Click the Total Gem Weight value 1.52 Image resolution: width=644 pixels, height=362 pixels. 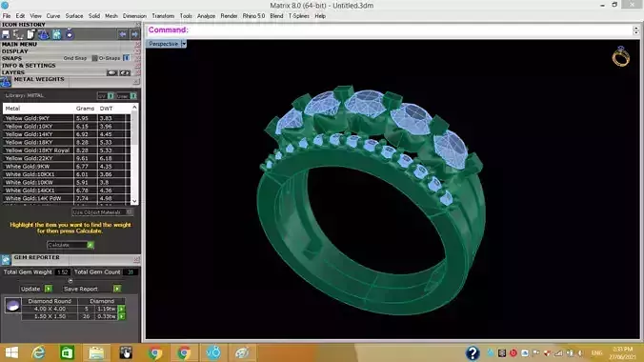click(x=63, y=272)
